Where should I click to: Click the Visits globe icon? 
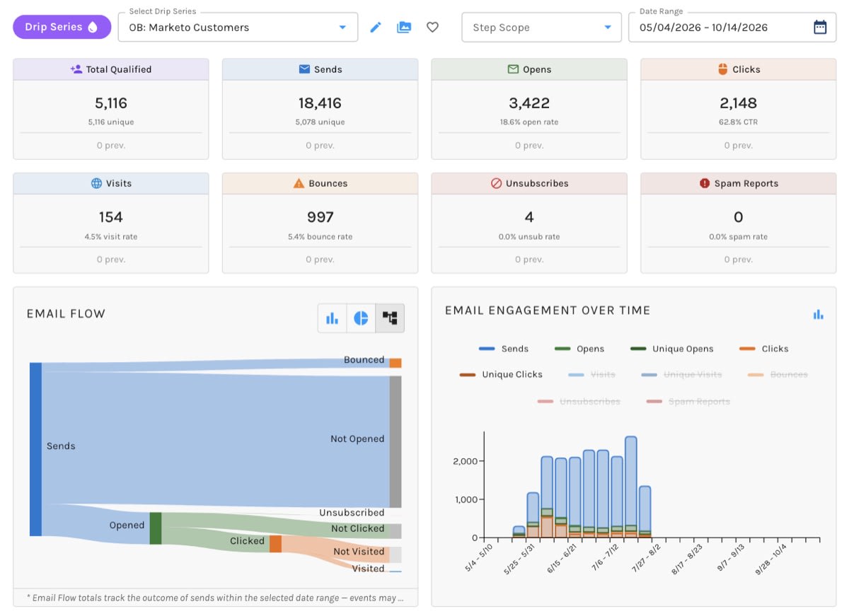[96, 183]
